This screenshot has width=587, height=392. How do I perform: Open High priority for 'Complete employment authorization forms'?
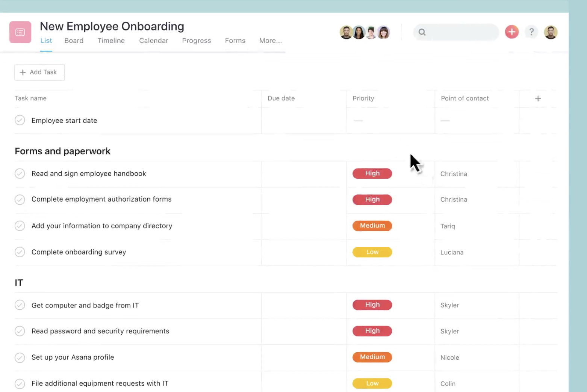click(x=372, y=199)
